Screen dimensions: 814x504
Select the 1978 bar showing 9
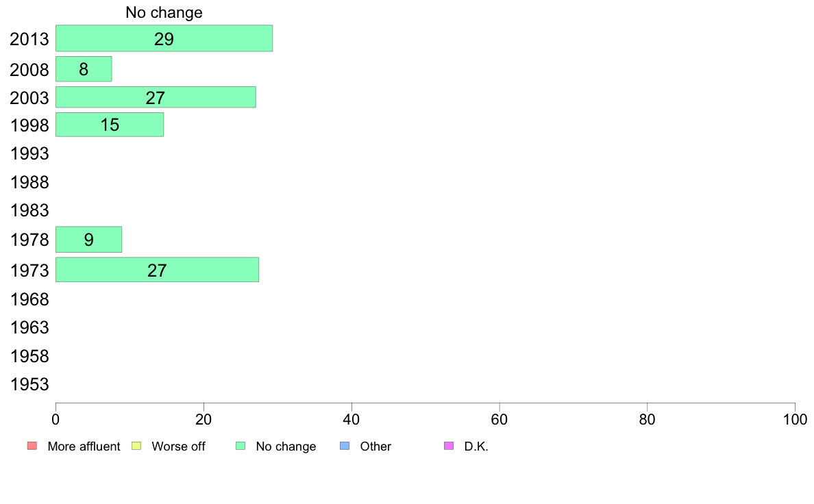pos(89,239)
